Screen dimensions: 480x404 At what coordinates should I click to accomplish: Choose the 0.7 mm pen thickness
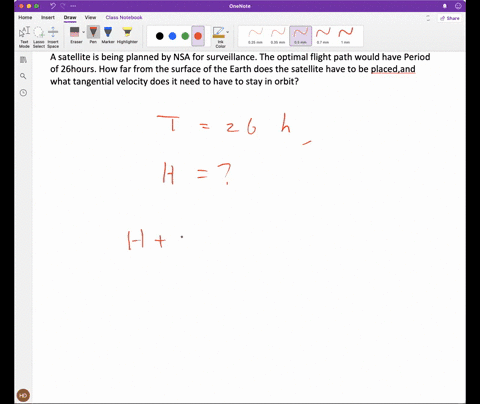[323, 36]
